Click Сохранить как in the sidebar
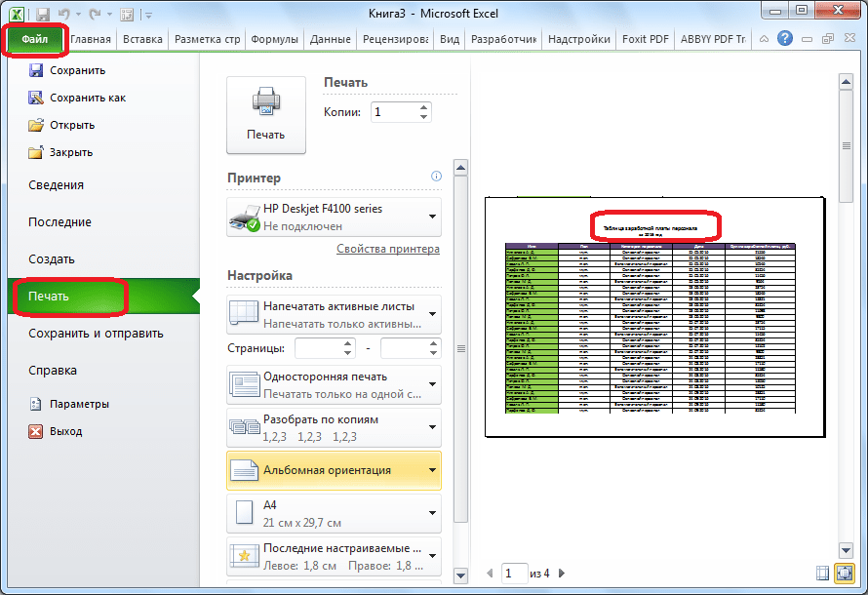The height and width of the screenshot is (595, 868). coord(87,98)
